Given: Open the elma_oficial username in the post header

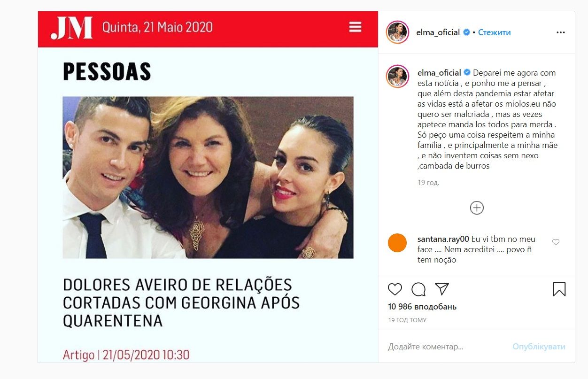Looking at the screenshot, I should (x=438, y=32).
